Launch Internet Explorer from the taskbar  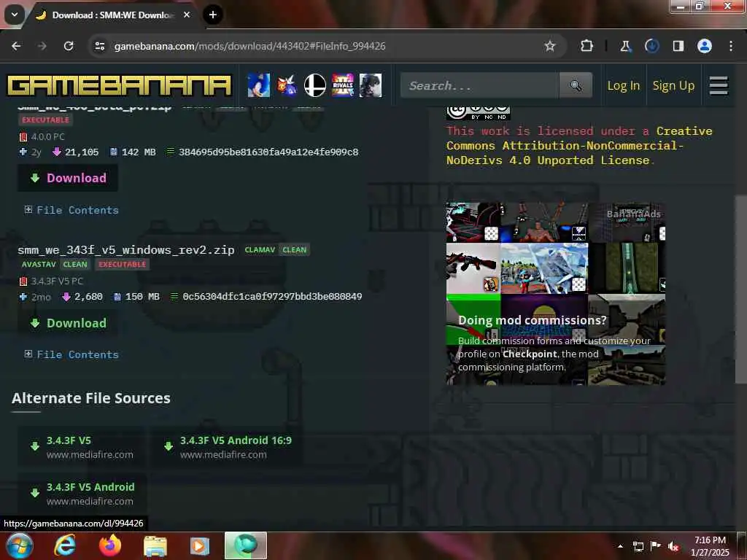click(x=65, y=545)
